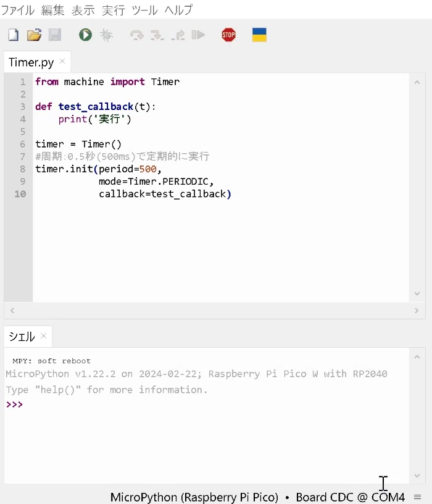Start debugging with the bug icon
432x504 pixels.
coord(106,35)
